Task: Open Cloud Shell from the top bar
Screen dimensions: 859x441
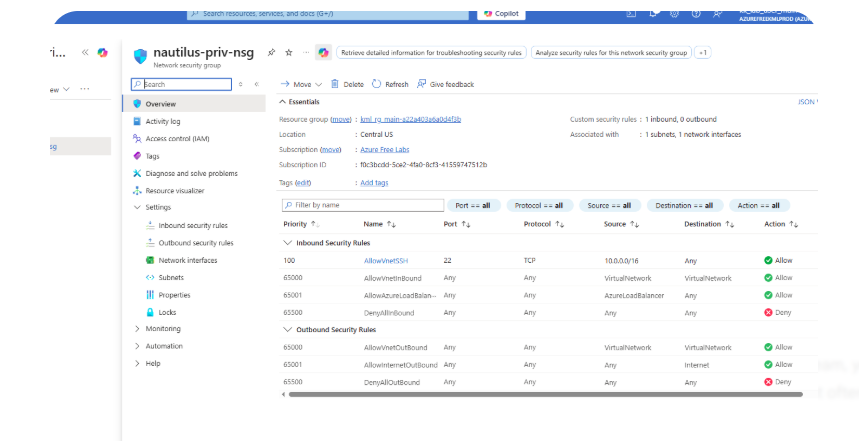Action: (631, 14)
